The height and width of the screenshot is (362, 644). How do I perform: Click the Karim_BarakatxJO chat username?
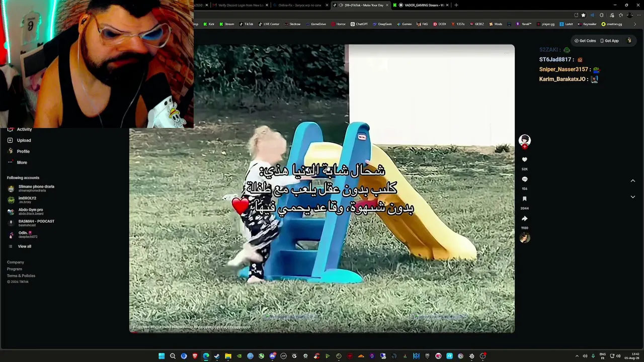(562, 79)
